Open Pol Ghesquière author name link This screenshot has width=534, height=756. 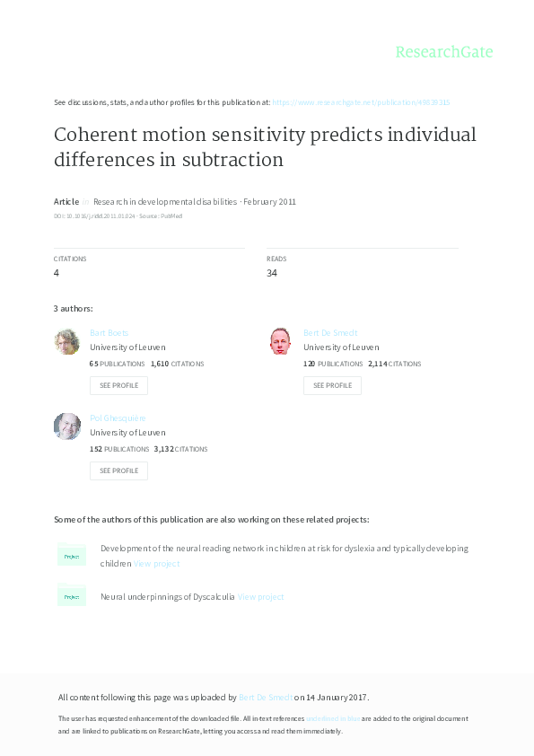(x=118, y=418)
